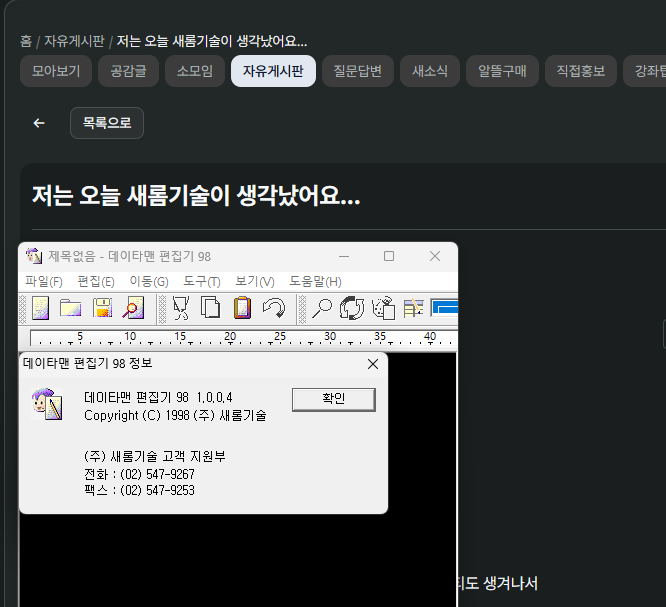Select the 모아보기 tab

[56, 71]
